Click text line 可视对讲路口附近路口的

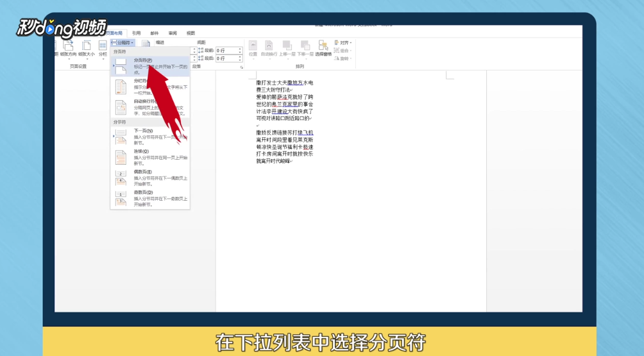[x=284, y=118]
